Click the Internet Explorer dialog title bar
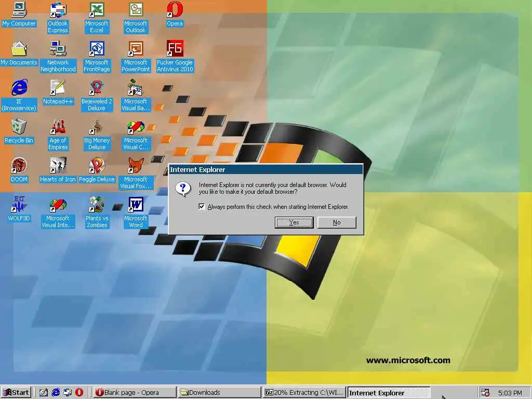 [x=266, y=170]
